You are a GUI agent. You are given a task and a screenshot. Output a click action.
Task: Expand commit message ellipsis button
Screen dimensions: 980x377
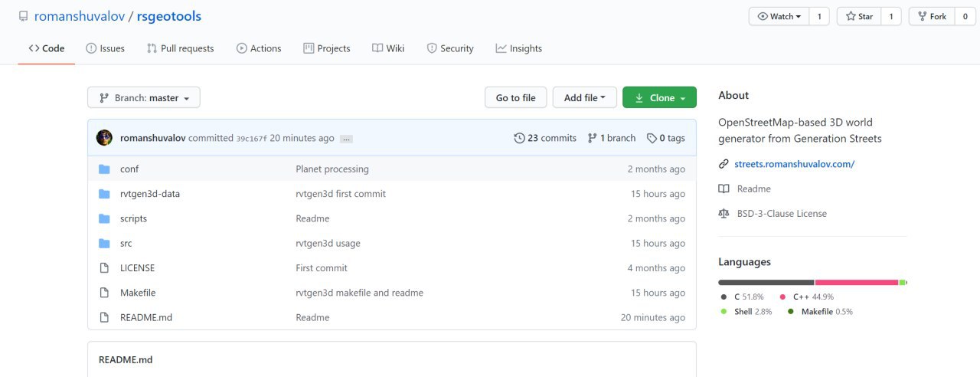(x=346, y=139)
